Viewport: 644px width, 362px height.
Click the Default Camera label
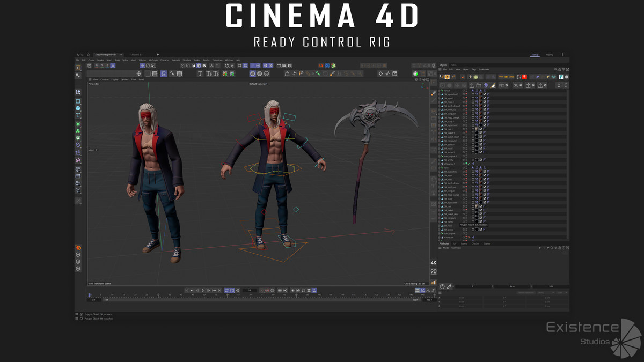pos(258,84)
